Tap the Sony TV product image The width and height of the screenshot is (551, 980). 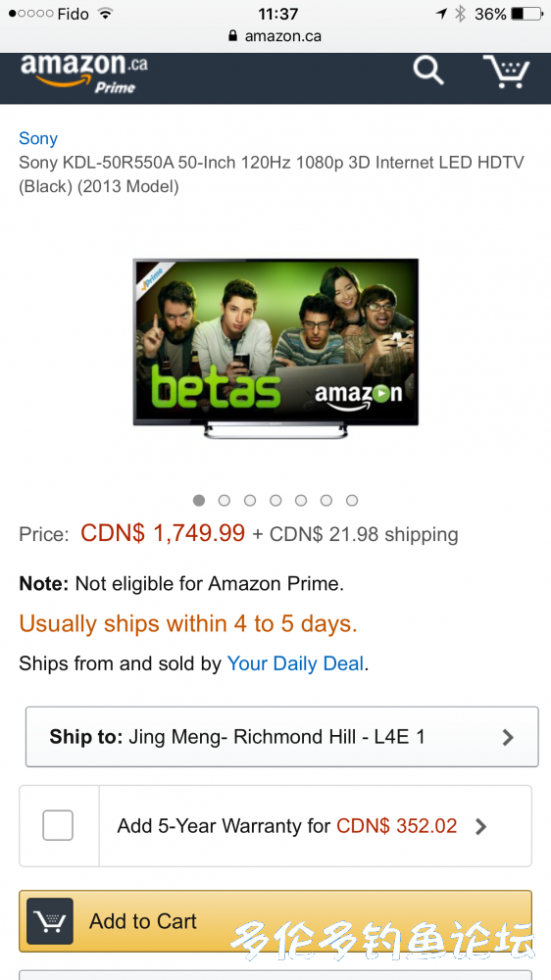click(275, 349)
